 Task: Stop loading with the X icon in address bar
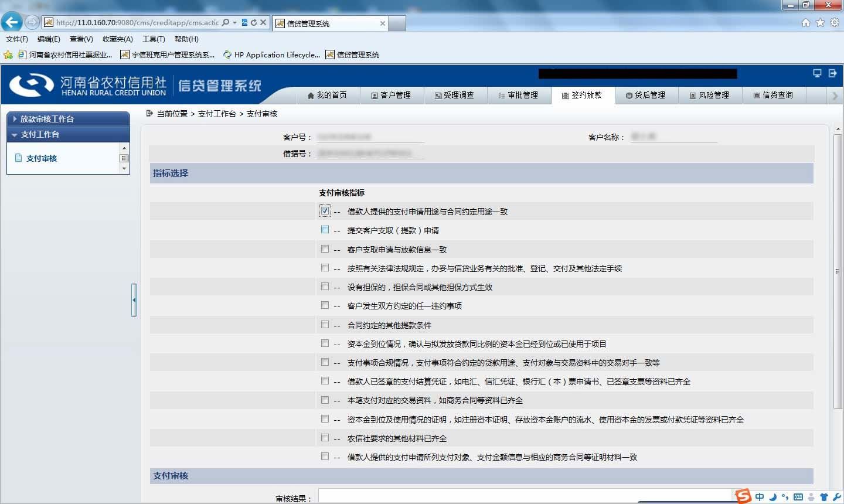coord(263,22)
